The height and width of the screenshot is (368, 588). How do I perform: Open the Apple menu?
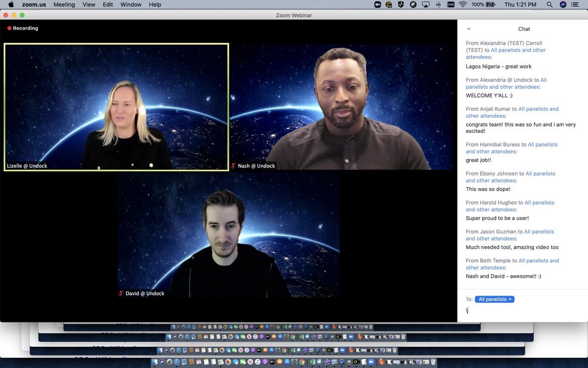click(11, 4)
